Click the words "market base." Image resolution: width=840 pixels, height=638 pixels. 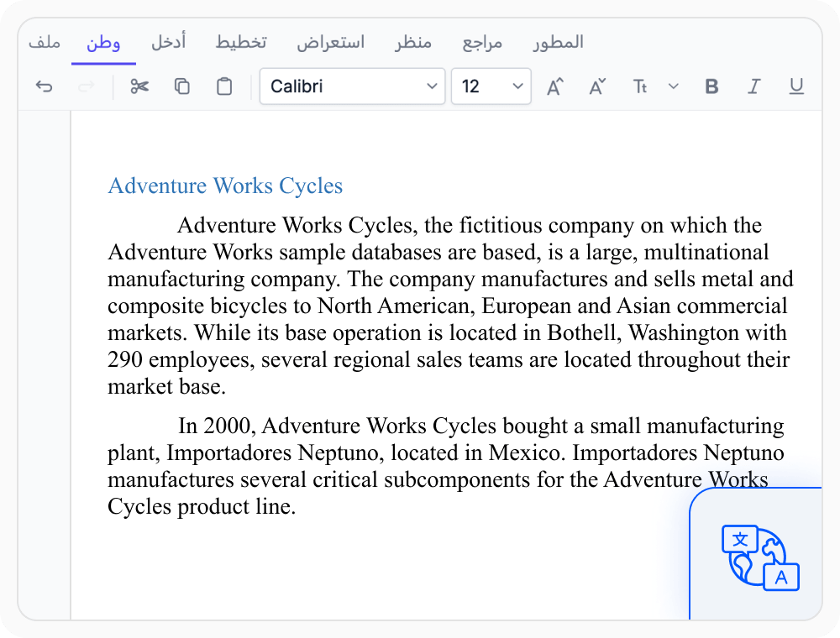pos(166,386)
